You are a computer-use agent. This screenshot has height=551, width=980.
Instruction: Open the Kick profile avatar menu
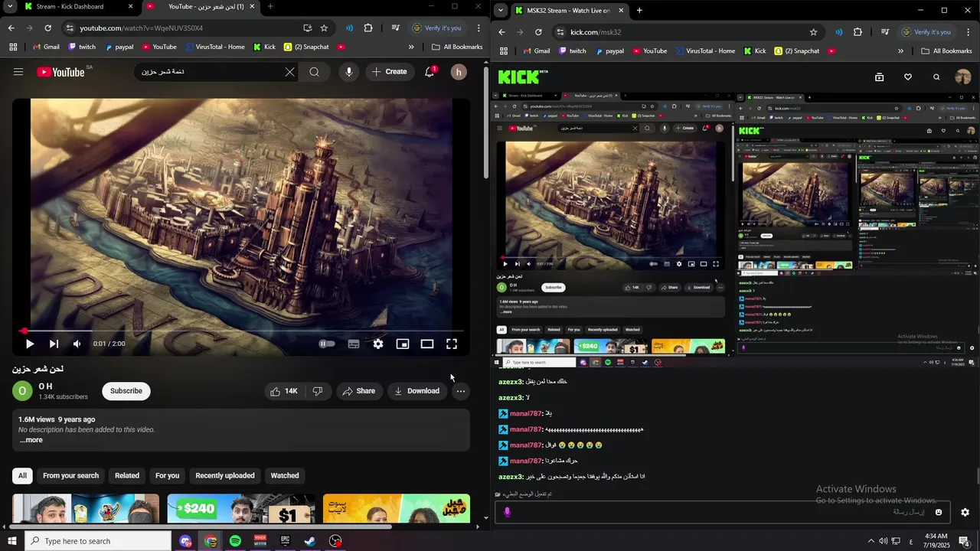963,77
